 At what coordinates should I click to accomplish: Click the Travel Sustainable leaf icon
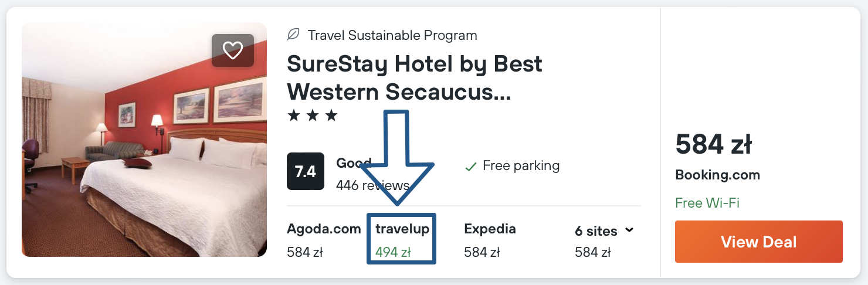[x=293, y=35]
